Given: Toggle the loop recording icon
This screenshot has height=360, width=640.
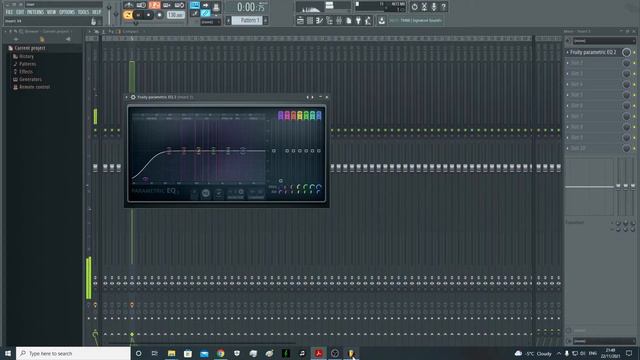Looking at the screenshot, I should click(x=180, y=5).
